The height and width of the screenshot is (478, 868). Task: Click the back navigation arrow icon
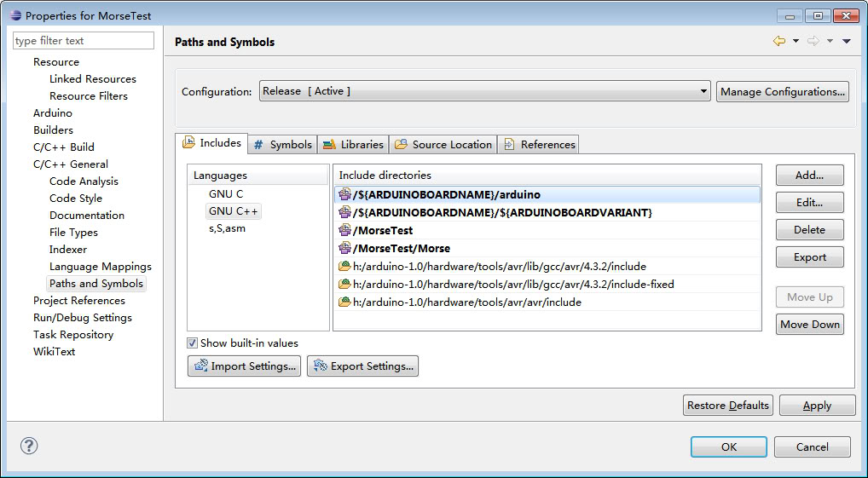pyautogui.click(x=778, y=41)
